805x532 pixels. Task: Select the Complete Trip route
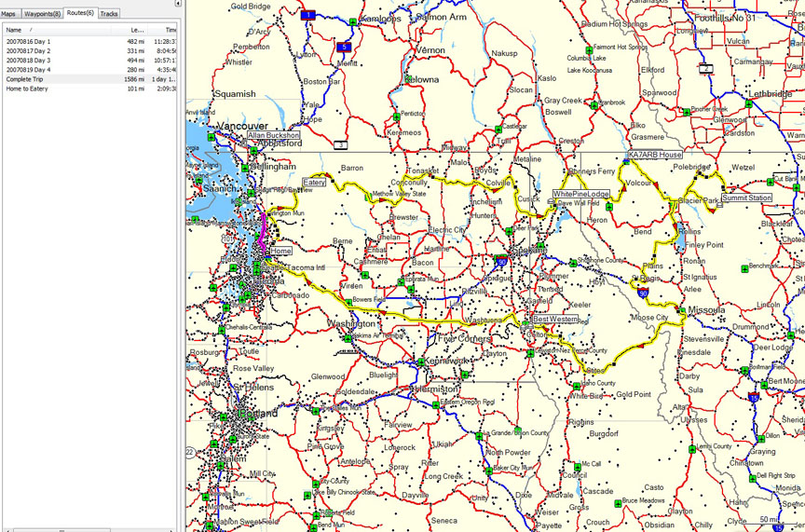[x=25, y=79]
